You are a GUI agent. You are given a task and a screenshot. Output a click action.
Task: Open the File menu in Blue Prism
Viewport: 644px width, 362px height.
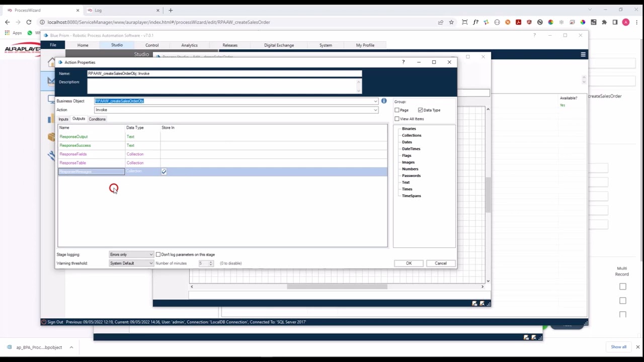tap(53, 45)
